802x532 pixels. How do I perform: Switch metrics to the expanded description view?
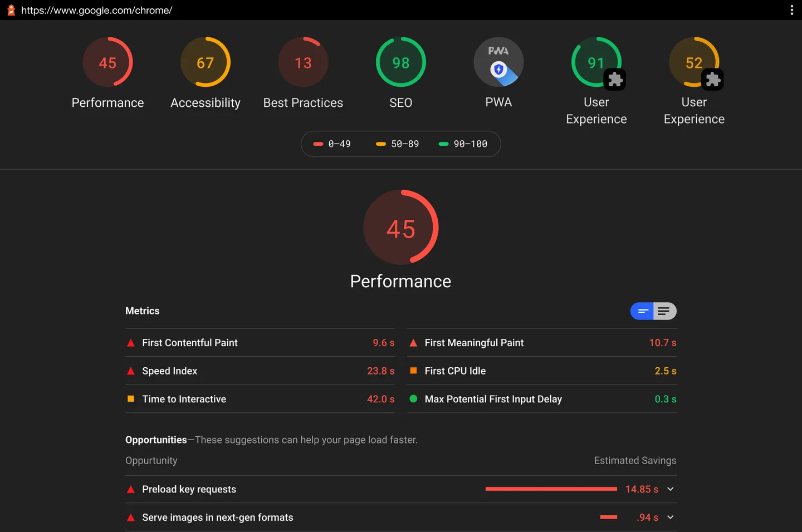pyautogui.click(x=664, y=311)
